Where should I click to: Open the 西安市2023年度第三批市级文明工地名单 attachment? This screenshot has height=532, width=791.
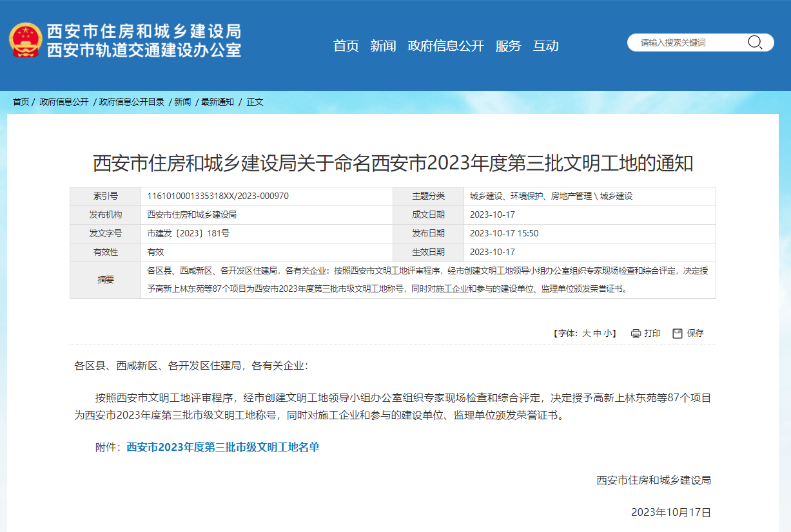pyautogui.click(x=222, y=447)
